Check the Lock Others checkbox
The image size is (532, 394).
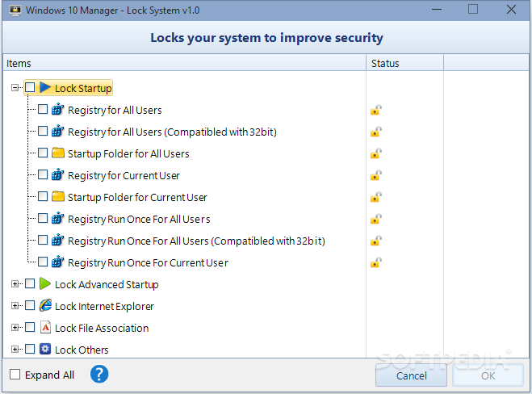click(x=30, y=349)
